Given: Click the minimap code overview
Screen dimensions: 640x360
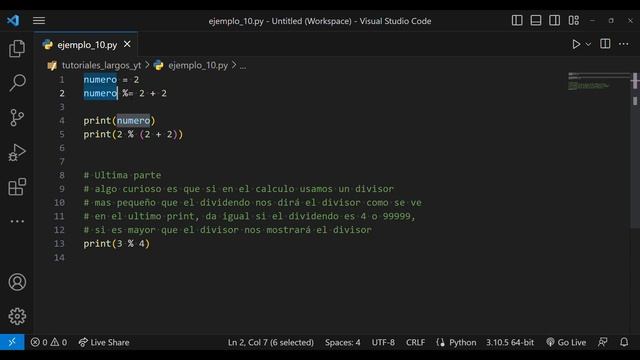Looking at the screenshot, I should pos(599,82).
